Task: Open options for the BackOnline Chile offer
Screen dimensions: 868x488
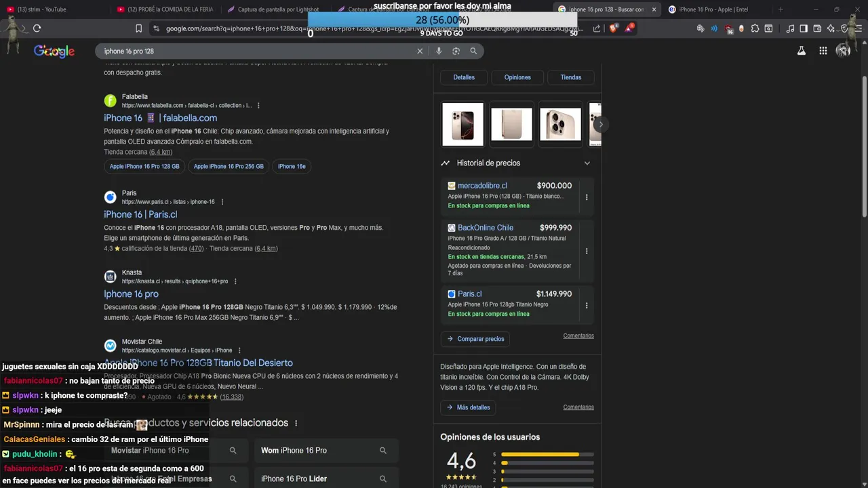Action: coord(587,251)
